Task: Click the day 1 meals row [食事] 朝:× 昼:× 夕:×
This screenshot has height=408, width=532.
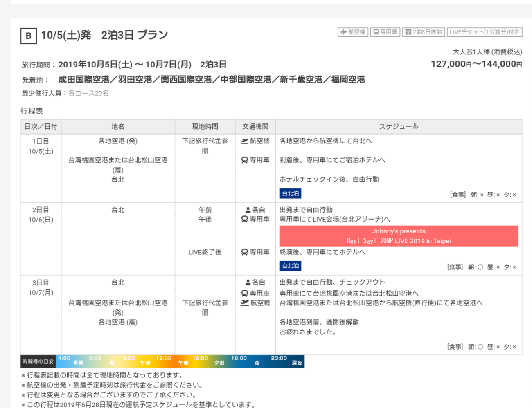Action: coord(483,195)
